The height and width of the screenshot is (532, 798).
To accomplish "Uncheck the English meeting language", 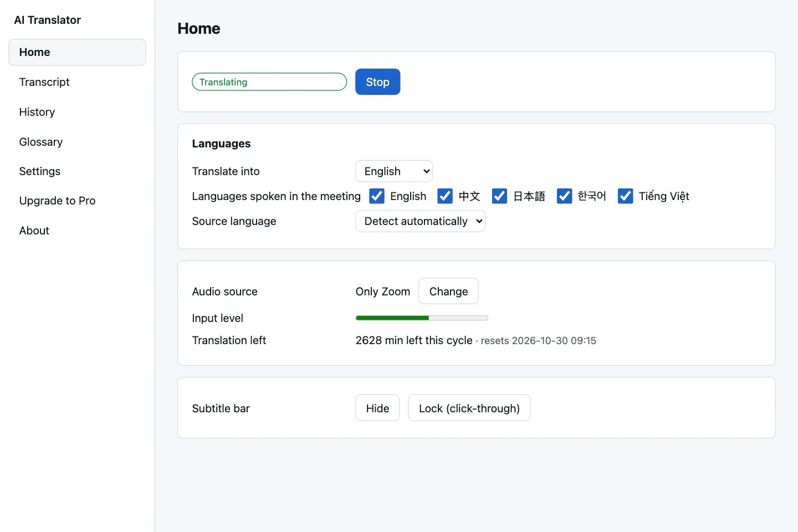I will coord(377,196).
